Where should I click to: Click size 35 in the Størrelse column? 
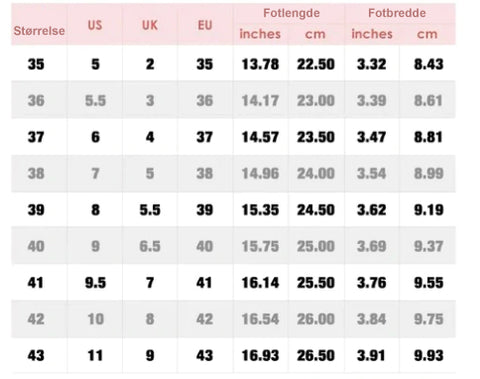(36, 64)
